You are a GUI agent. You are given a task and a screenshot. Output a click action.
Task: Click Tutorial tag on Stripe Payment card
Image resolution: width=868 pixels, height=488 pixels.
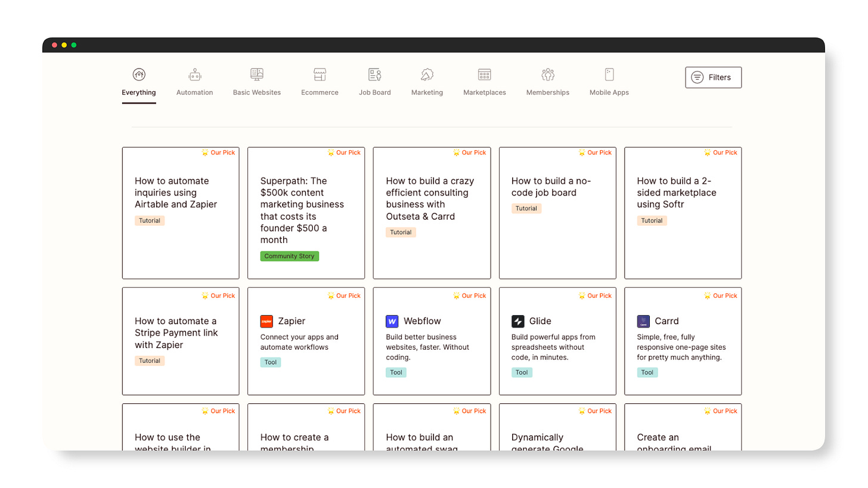(x=150, y=360)
